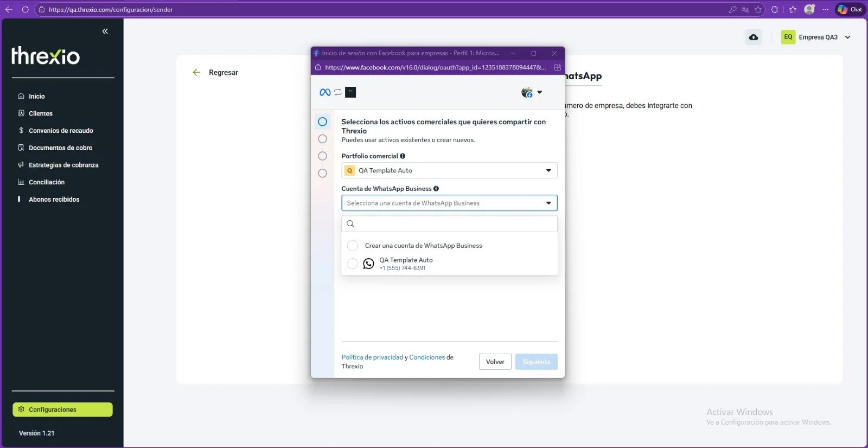This screenshot has height=448, width=868.
Task: Click the browser back arrow
Action: coord(9,9)
